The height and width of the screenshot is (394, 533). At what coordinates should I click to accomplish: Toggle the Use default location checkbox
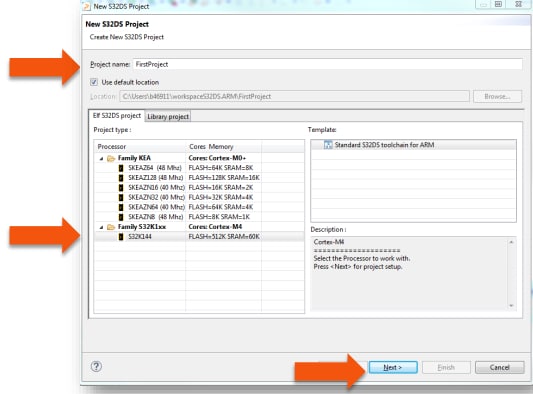94,82
